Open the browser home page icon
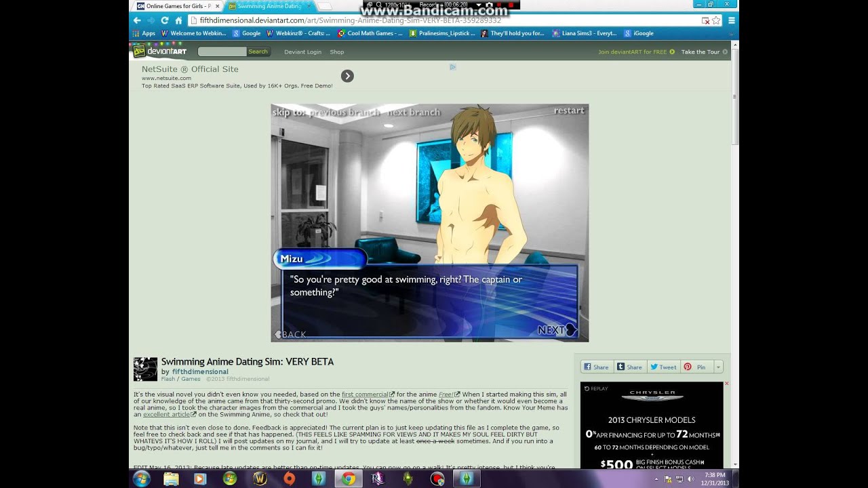The height and width of the screenshot is (488, 868). pos(178,20)
